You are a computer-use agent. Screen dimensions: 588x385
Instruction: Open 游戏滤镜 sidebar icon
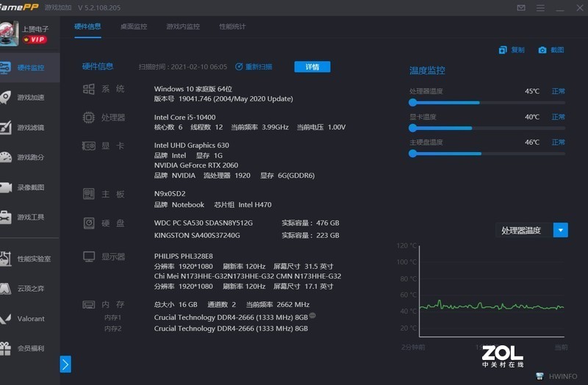(6, 127)
